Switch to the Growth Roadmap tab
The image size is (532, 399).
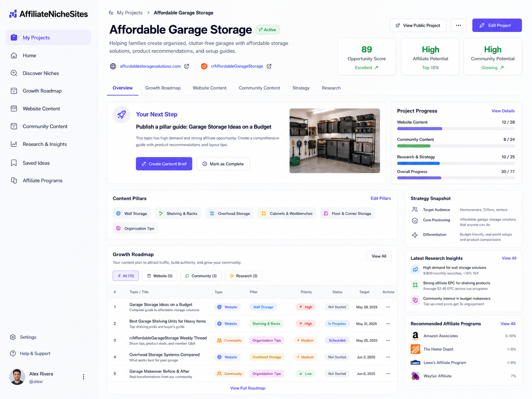point(163,88)
